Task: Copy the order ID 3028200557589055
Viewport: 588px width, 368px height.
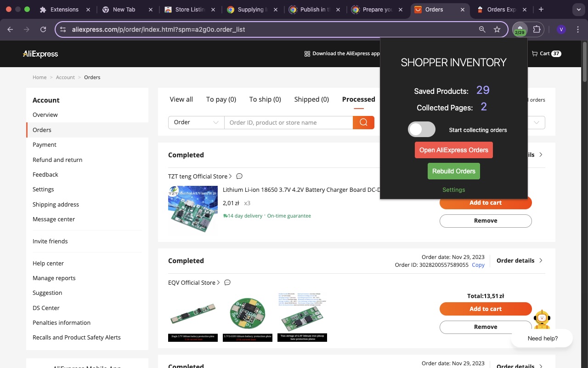Action: 478,264
